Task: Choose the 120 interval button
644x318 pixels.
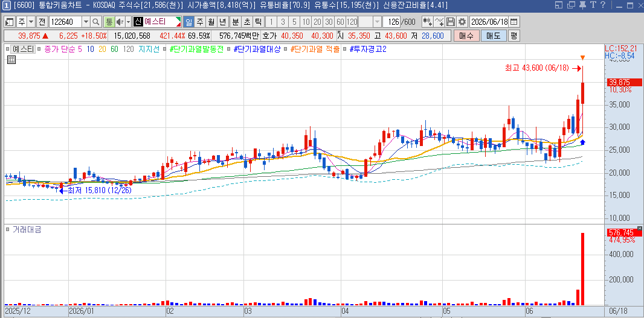Action: click(x=352, y=22)
